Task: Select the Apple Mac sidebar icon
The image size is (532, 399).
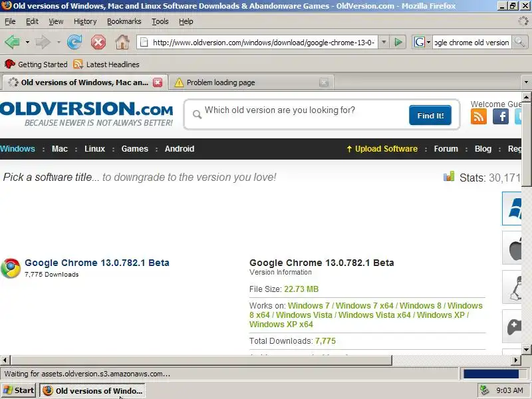Action: point(512,247)
